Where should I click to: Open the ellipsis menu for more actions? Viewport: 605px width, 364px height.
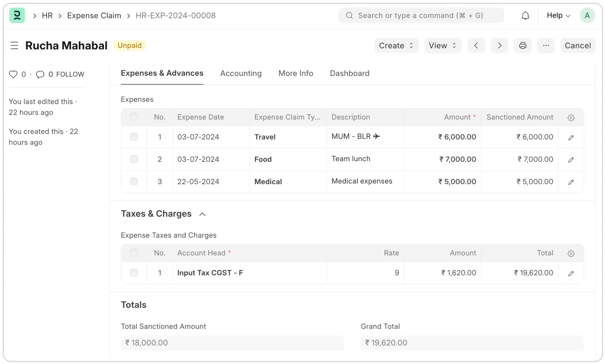pos(546,45)
